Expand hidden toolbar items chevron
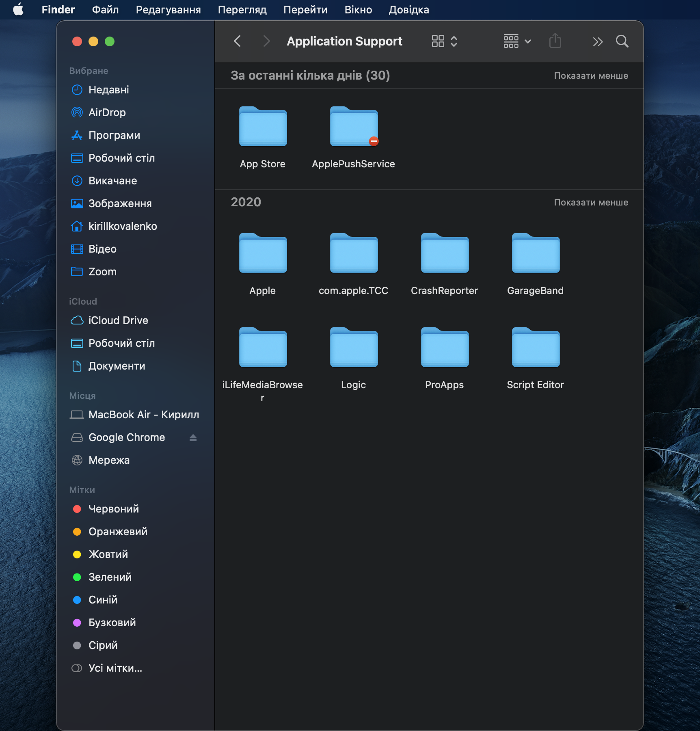 (x=597, y=41)
